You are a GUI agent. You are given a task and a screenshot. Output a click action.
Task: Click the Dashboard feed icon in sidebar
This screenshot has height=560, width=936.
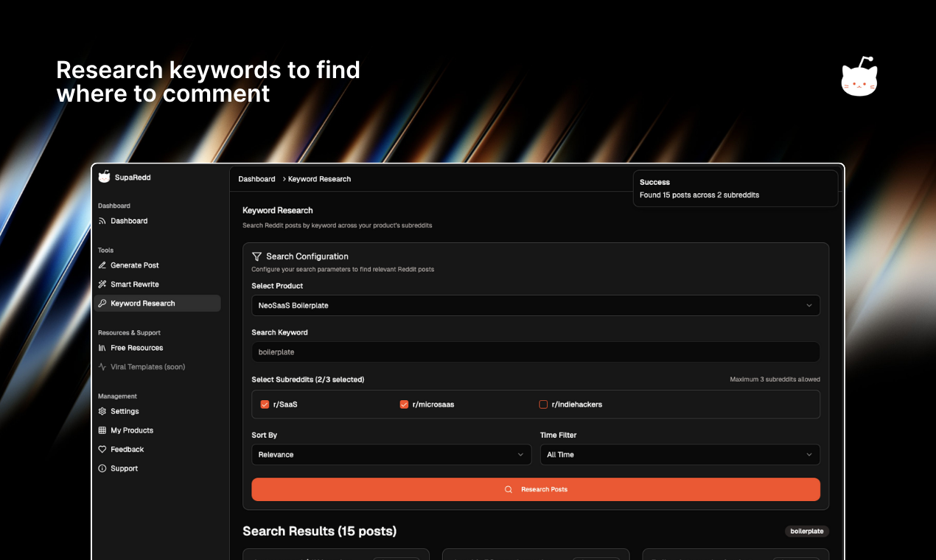(x=102, y=221)
